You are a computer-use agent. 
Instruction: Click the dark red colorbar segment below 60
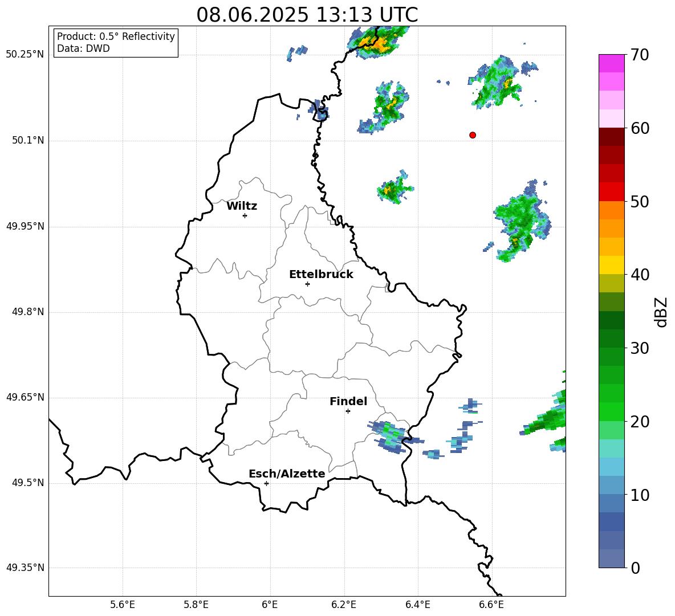[x=611, y=137]
